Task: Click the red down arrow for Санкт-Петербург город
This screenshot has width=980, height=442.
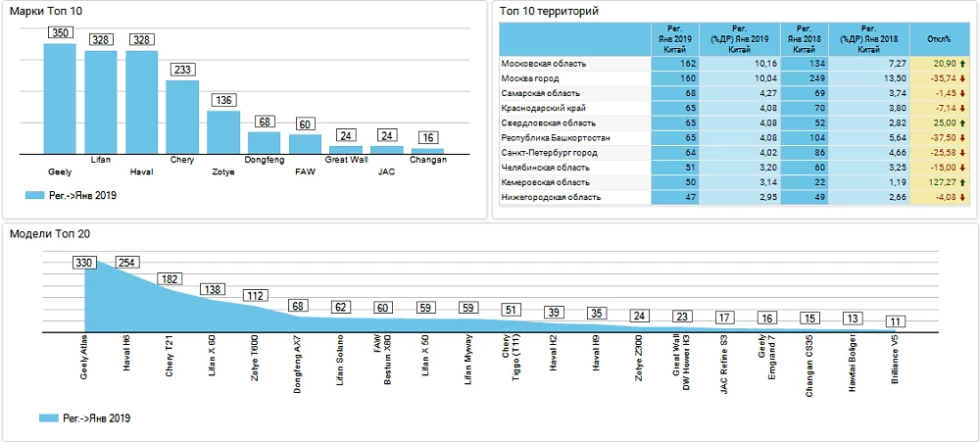Action: click(961, 153)
